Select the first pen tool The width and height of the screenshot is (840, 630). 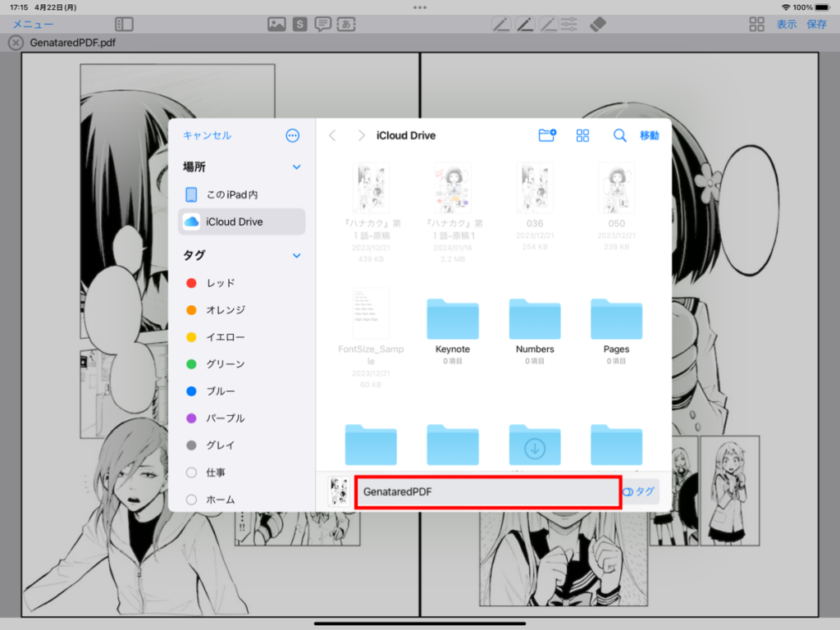pyautogui.click(x=501, y=24)
